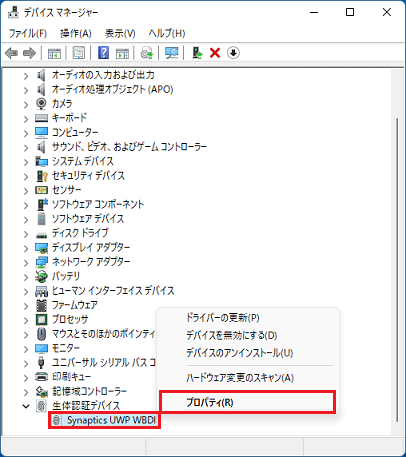This screenshot has height=457, width=406.
Task: Open the Properties toolbar icon
Action: click(x=79, y=53)
